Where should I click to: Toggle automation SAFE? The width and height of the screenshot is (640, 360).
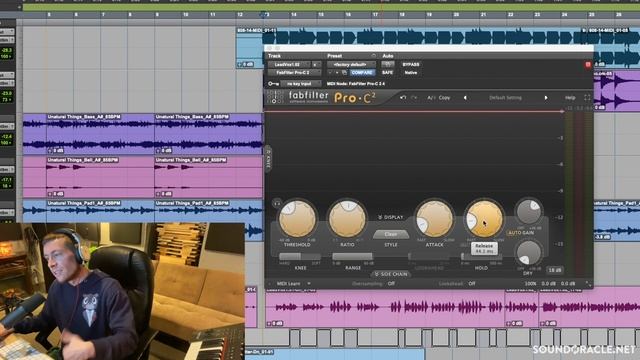point(388,73)
